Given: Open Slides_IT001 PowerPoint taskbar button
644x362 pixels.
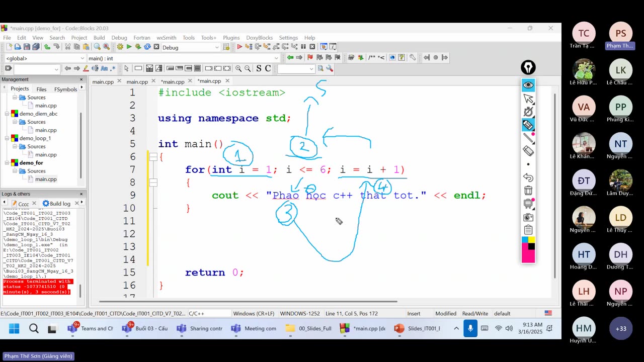Looking at the screenshot, I should [418, 328].
